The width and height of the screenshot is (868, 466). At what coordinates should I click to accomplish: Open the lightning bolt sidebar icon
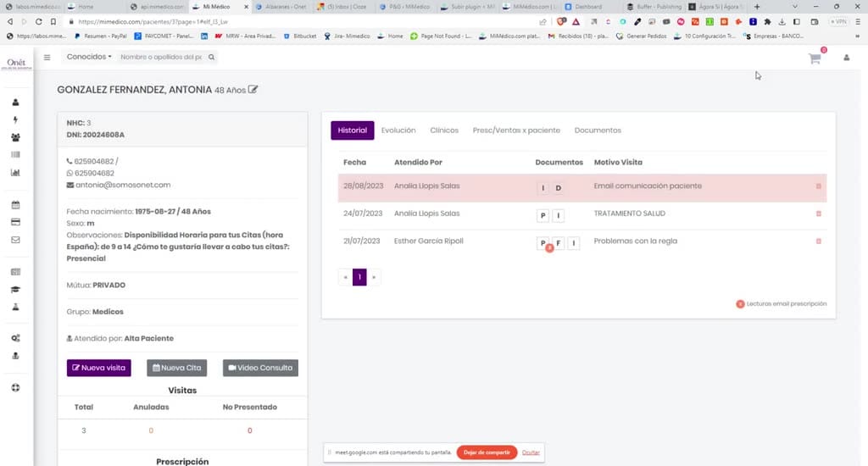[15, 119]
